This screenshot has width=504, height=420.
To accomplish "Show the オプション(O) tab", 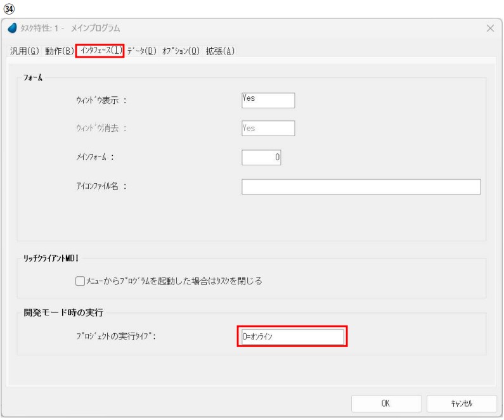I will (181, 51).
